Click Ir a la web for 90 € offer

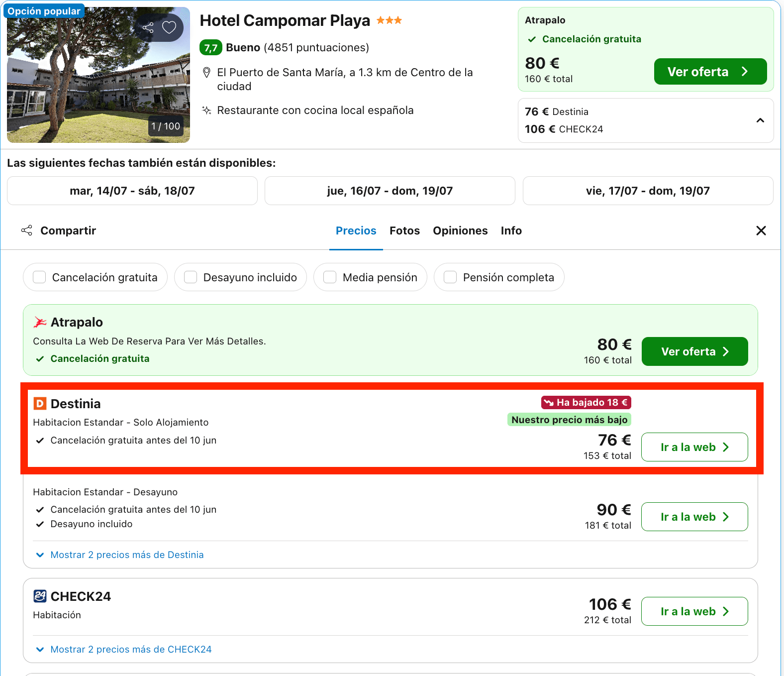[x=694, y=517]
